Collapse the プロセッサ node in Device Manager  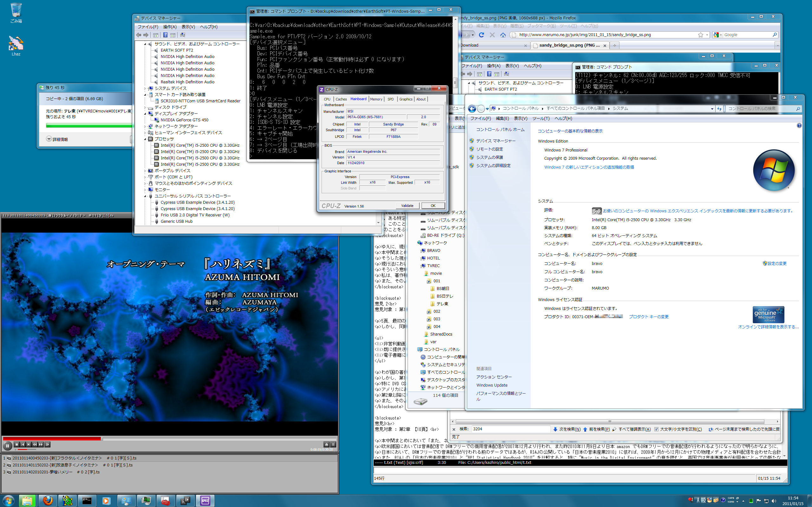point(145,139)
